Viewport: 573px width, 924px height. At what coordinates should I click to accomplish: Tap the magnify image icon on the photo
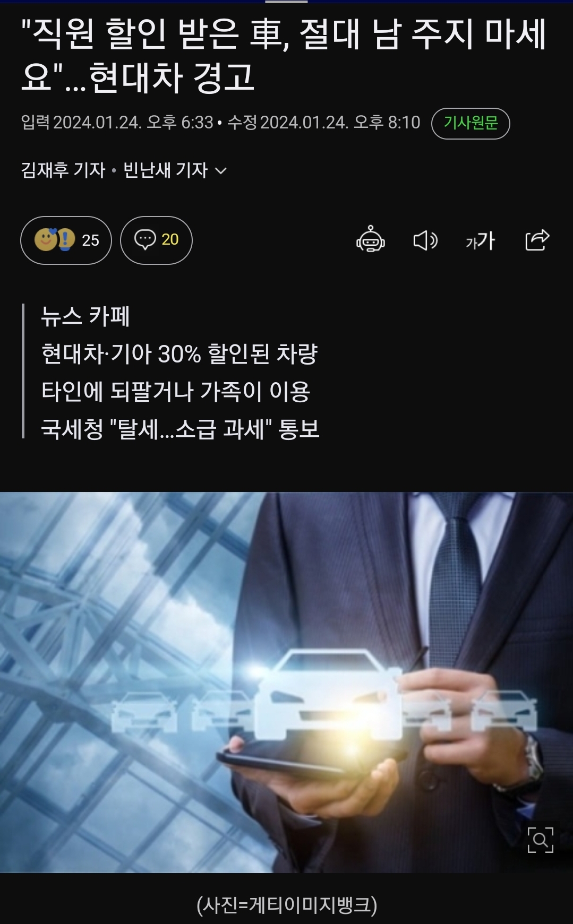[x=540, y=840]
